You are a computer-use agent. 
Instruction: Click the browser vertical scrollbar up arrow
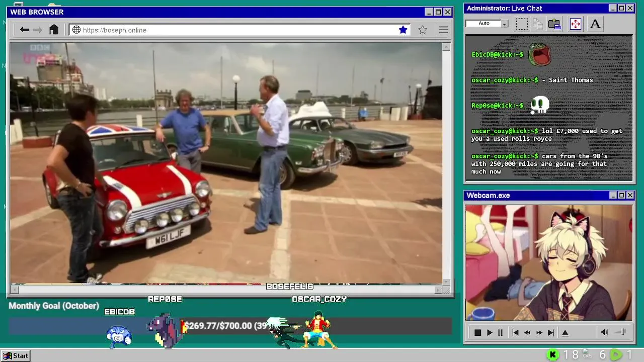[446, 47]
